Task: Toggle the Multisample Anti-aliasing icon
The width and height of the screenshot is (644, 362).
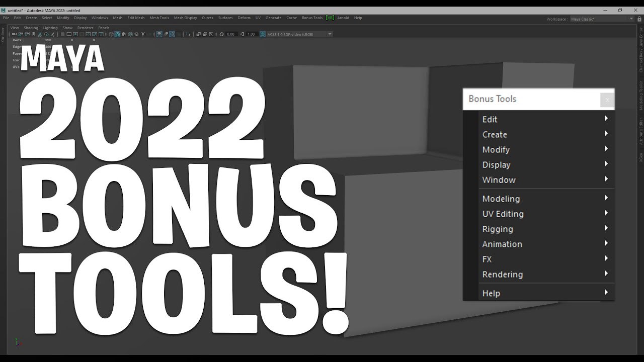Action: (x=172, y=34)
